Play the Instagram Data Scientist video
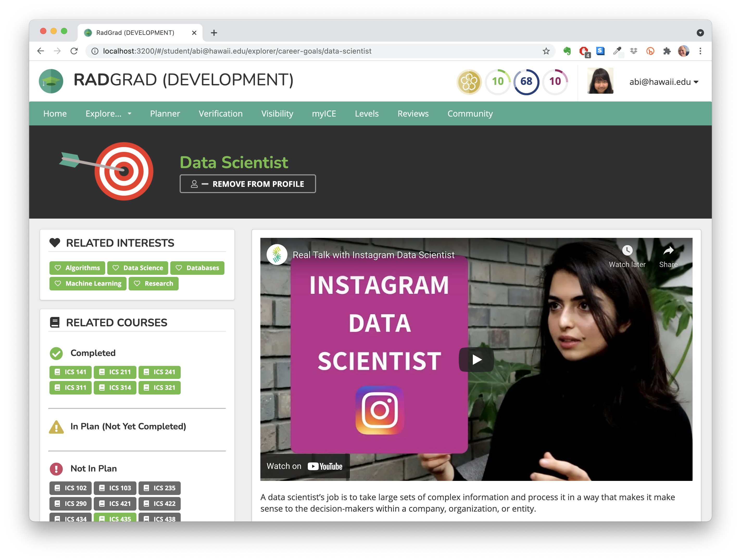This screenshot has width=741, height=560. 476,359
